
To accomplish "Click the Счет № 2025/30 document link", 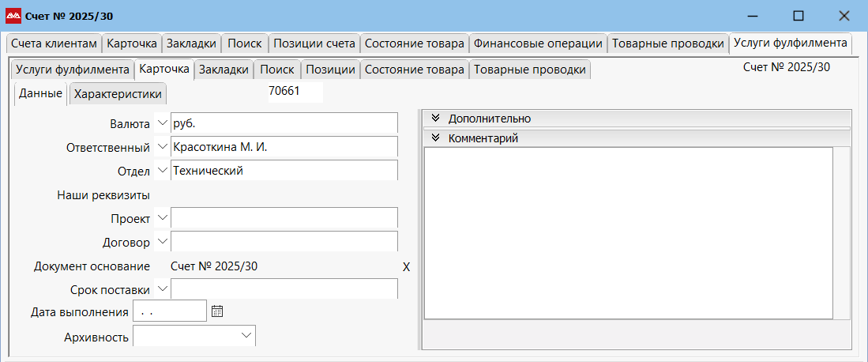I will coord(214,266).
